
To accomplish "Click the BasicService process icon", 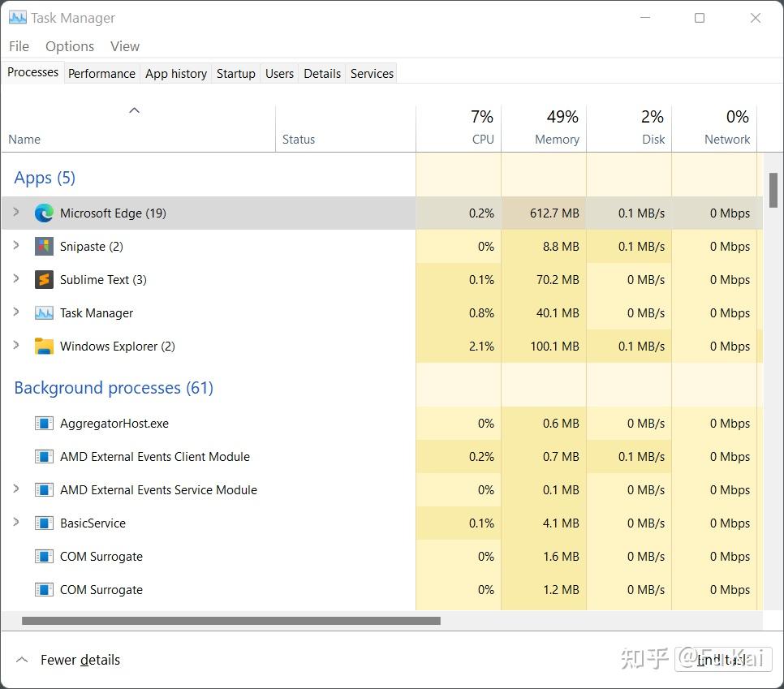I will click(x=44, y=523).
